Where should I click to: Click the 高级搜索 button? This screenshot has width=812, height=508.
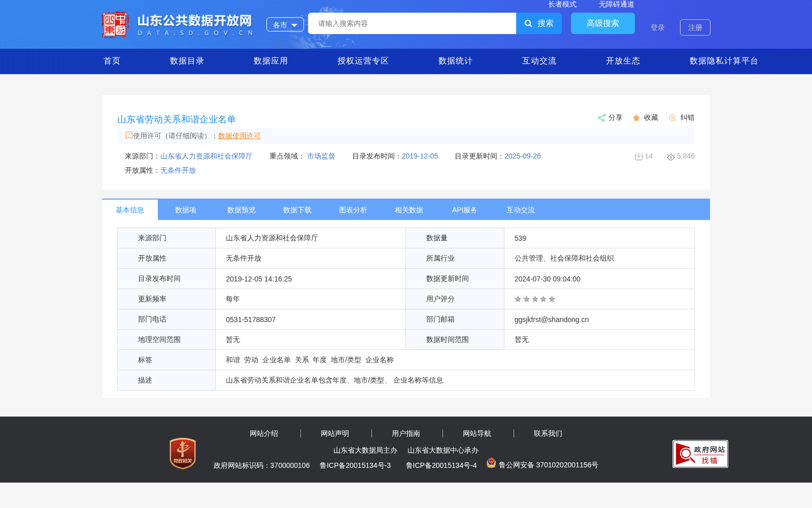point(603,23)
